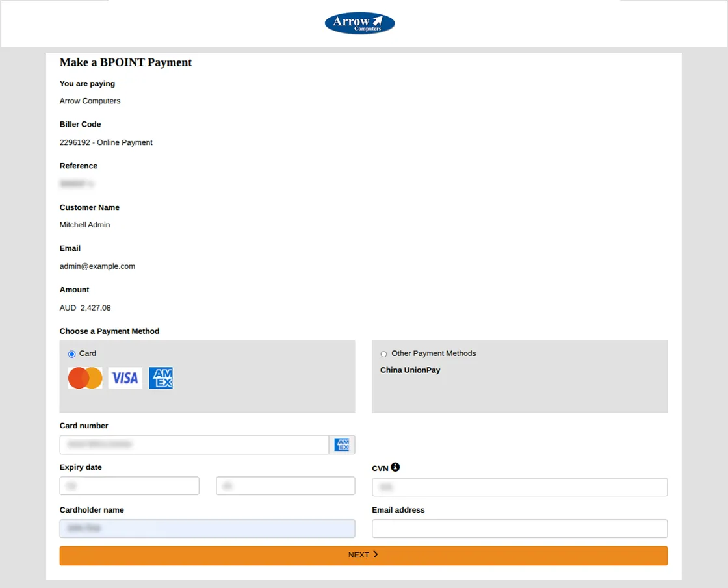Select the Other Payment Methods radio button
This screenshot has height=588, width=728.
(383, 354)
